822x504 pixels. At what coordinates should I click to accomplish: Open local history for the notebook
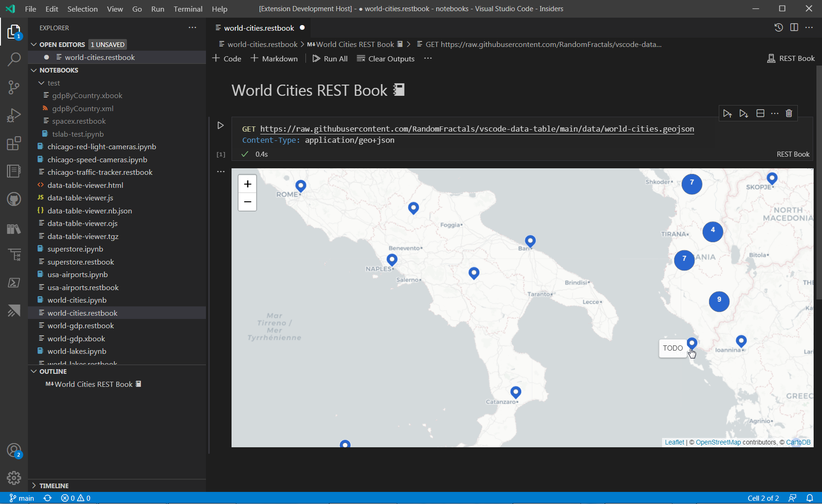click(779, 27)
